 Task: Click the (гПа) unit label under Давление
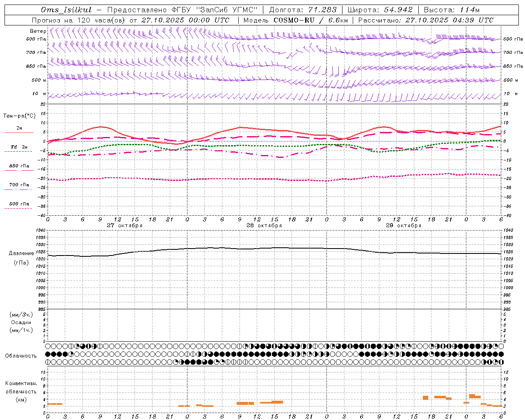[x=21, y=262]
